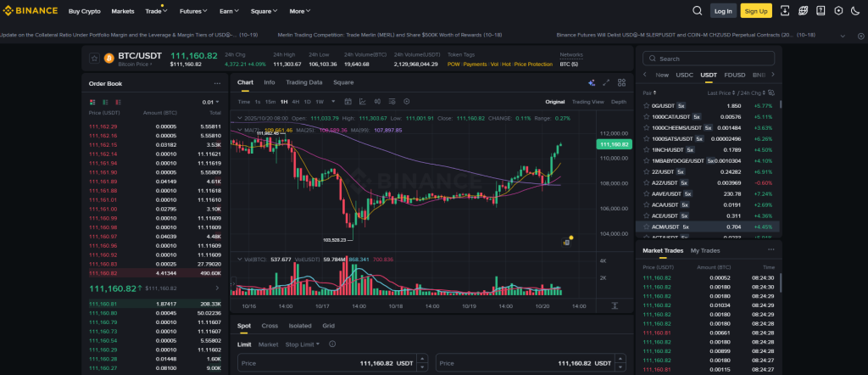The image size is (868, 375).
Task: Expand the announcements list chevron
Action: (843, 36)
